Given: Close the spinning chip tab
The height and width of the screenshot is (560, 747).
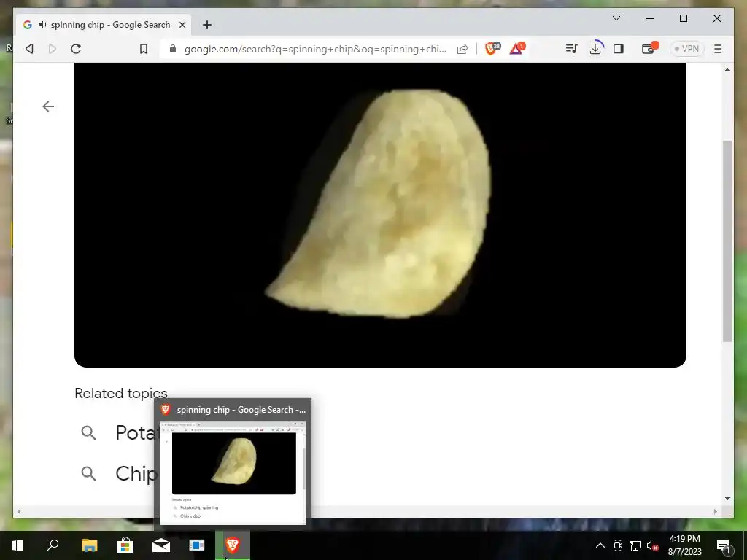Looking at the screenshot, I should [x=182, y=25].
